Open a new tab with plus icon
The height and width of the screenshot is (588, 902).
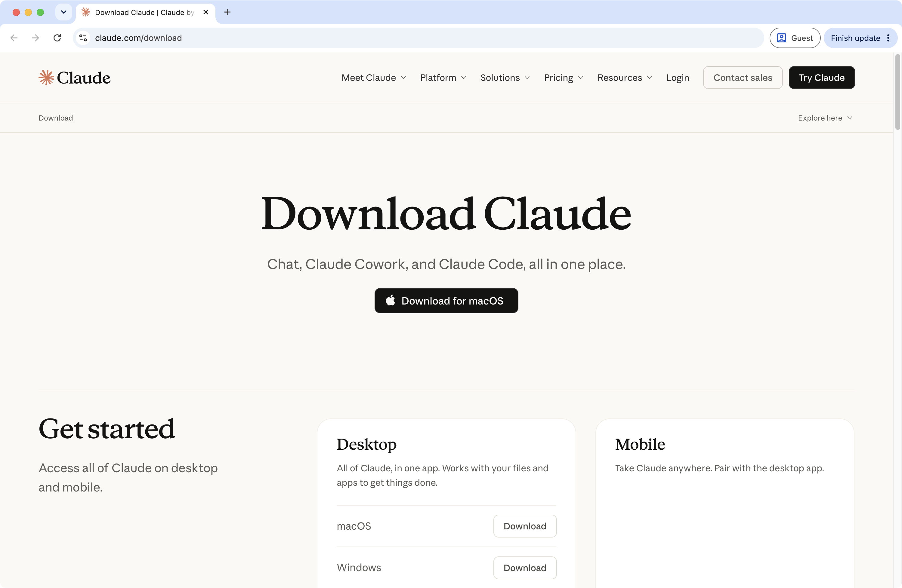[x=227, y=12]
